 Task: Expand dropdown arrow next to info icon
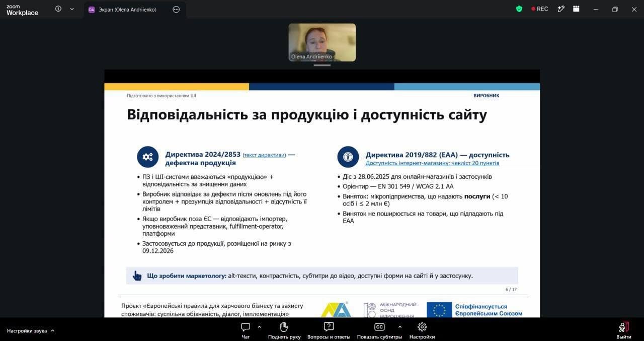pos(72,9)
